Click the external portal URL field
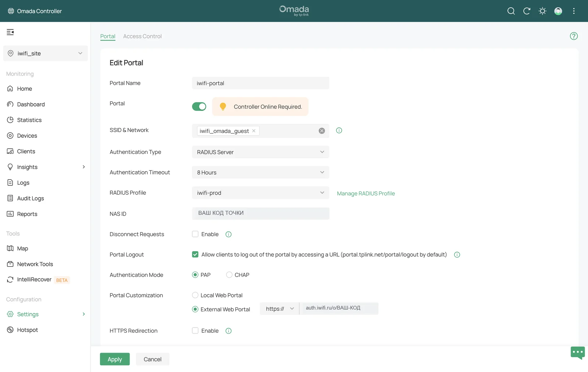 (x=339, y=308)
